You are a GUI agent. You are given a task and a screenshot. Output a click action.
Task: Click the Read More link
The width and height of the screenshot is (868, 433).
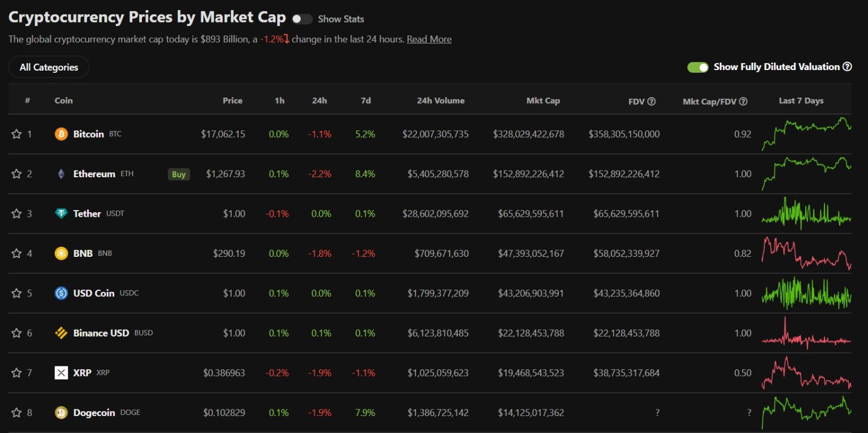(429, 39)
